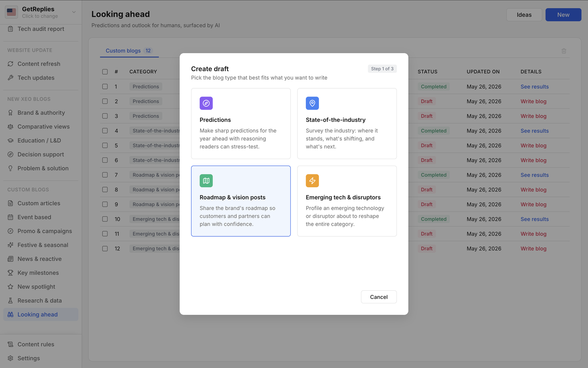Click the Step 1 of 3 badge
The height and width of the screenshot is (368, 588).
tap(382, 69)
